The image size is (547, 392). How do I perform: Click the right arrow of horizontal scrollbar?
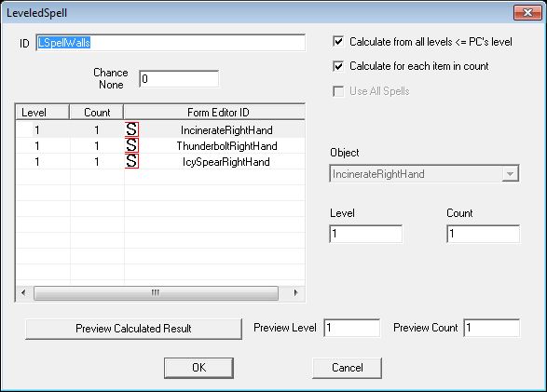pos(295,292)
